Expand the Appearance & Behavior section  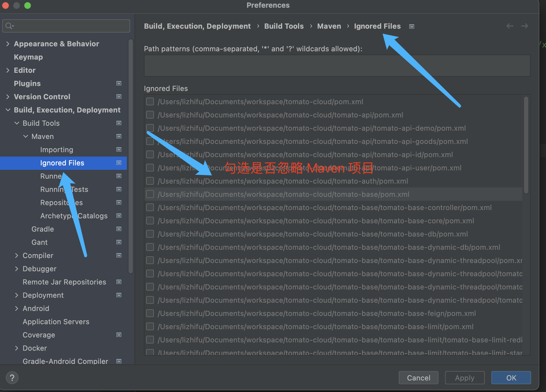coord(9,43)
